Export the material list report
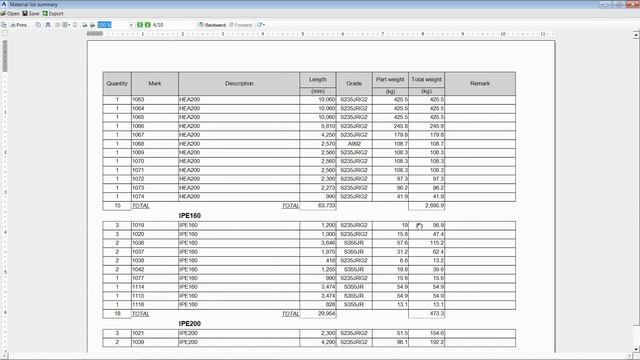 (53, 13)
